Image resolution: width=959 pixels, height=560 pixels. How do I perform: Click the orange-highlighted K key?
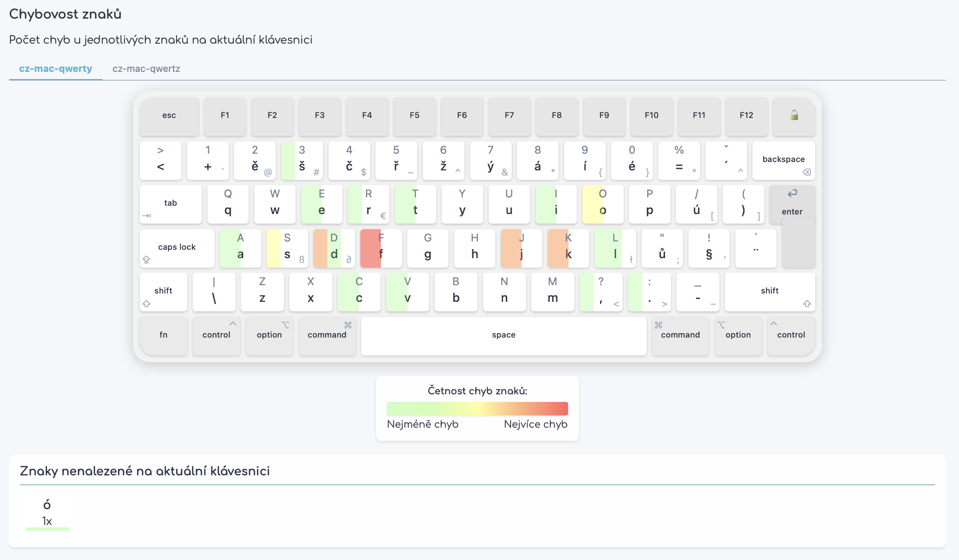pos(568,248)
